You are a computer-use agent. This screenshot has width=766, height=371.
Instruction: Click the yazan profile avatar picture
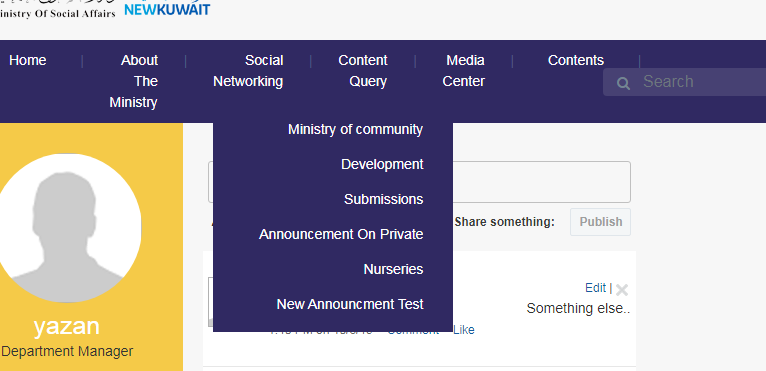click(66, 228)
